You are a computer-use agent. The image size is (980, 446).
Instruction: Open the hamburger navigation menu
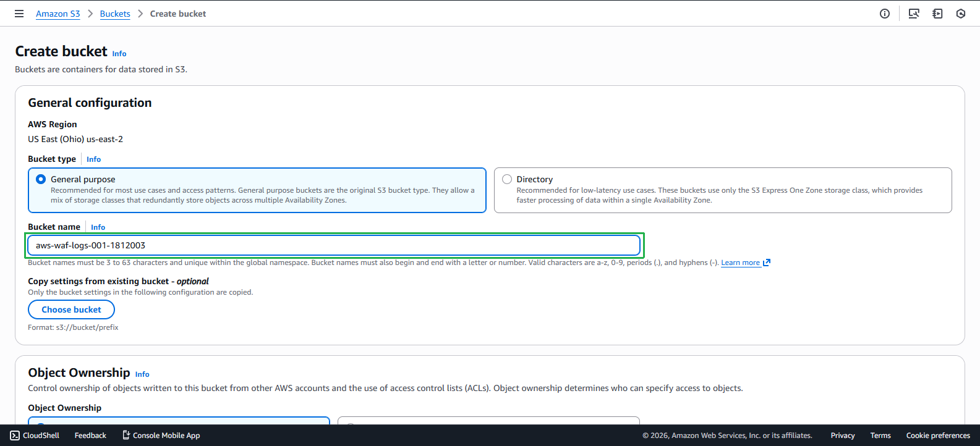point(19,14)
